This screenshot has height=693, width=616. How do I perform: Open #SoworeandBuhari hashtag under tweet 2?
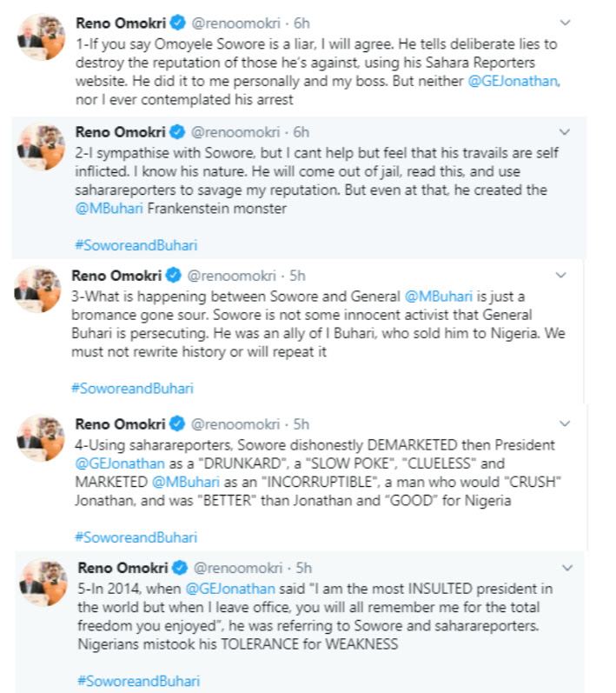tap(136, 245)
